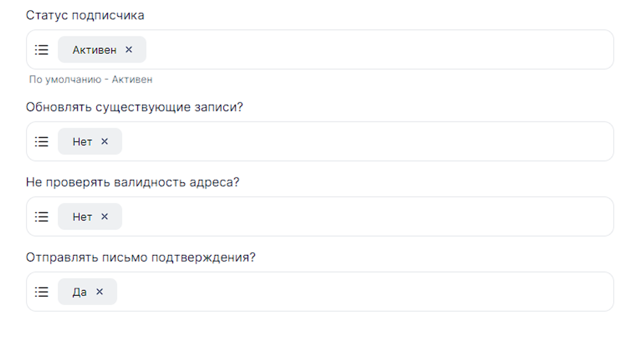The image size is (644, 339).
Task: Click list icon in Обновлять существующие записи field
Action: coord(41,142)
